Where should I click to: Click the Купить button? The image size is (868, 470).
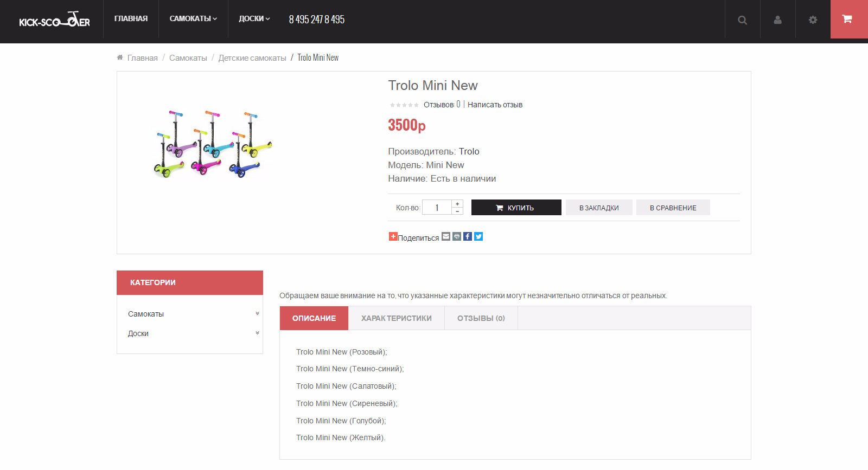pos(516,208)
